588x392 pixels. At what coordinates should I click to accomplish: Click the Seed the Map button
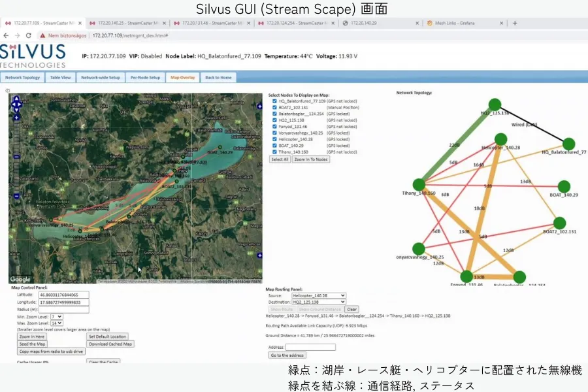(32, 344)
